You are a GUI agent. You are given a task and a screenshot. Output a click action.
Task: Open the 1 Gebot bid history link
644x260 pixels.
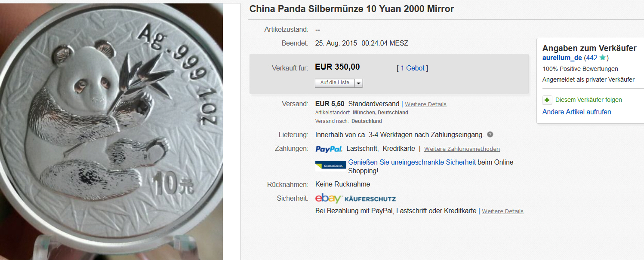(413, 68)
